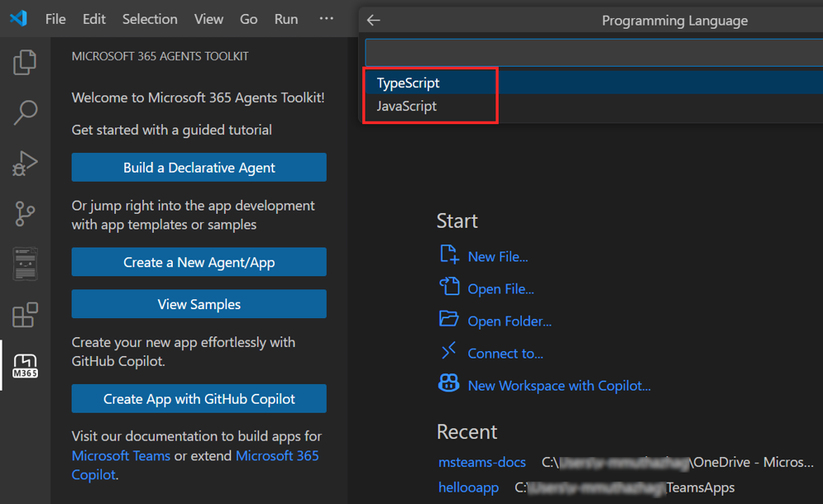
Task: Click the Open File... link
Action: [x=500, y=289]
